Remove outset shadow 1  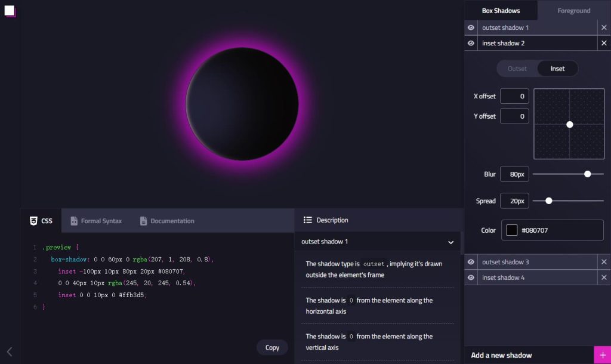tap(604, 27)
